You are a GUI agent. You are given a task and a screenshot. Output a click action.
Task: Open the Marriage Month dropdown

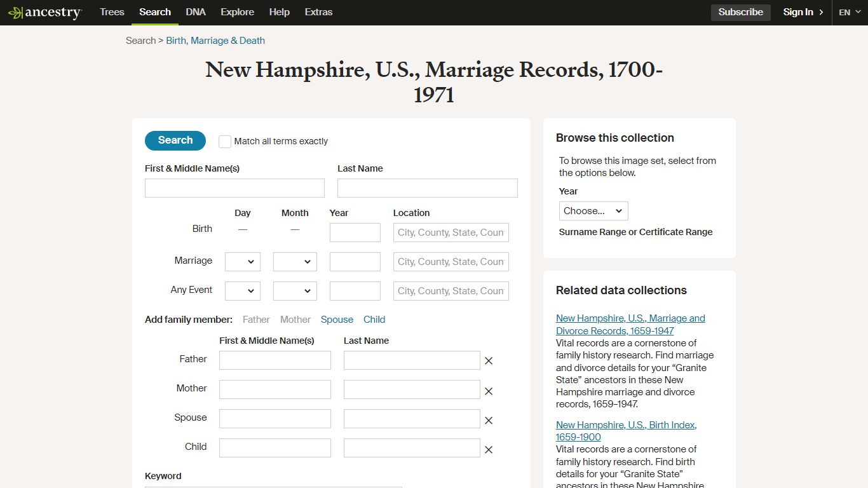point(295,262)
